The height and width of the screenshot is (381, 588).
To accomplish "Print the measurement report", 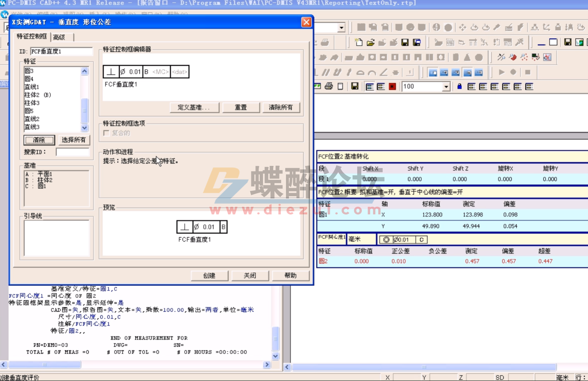I will (329, 86).
